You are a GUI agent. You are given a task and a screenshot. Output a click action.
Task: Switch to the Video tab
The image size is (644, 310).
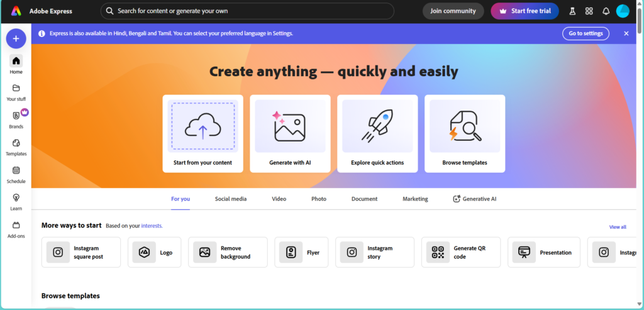(279, 199)
